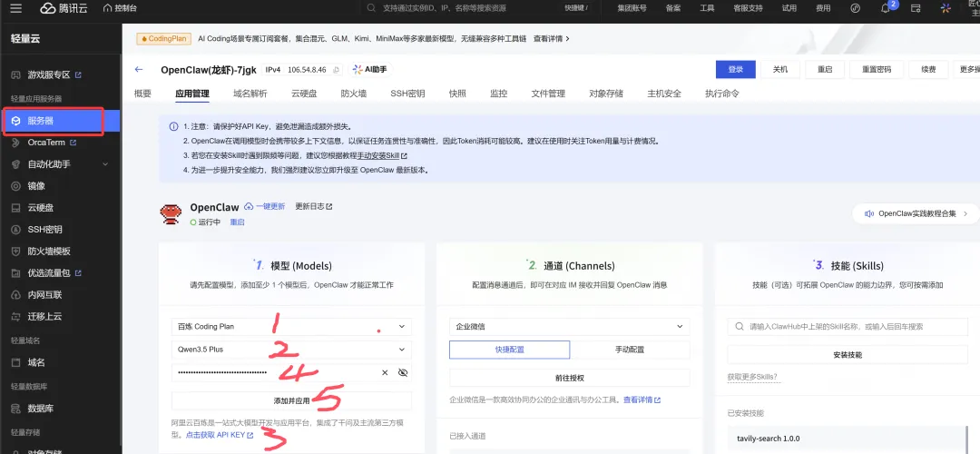Copy the IP address 106.54.8.46
Viewport: 980px width, 454px height.
coord(337,70)
